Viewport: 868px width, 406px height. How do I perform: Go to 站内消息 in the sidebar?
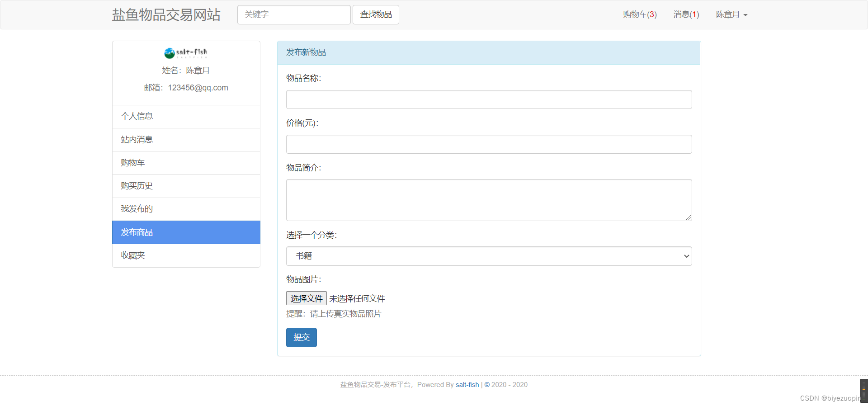point(186,140)
